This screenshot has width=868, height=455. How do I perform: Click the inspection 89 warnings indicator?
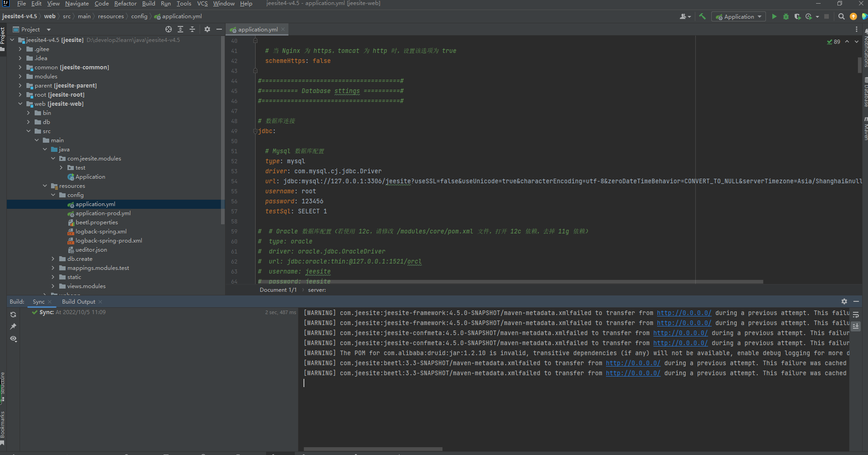click(x=834, y=41)
